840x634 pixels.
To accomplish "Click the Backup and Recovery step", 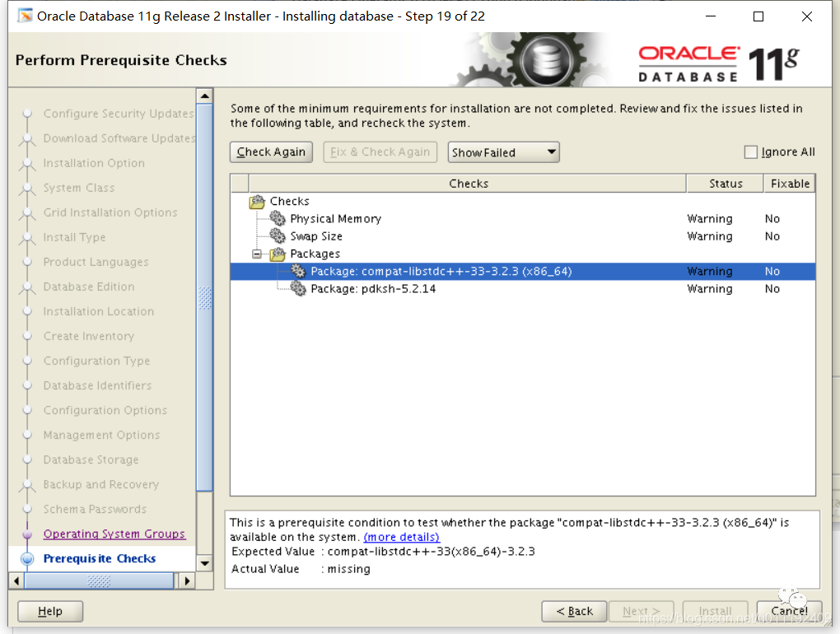I will coord(101,485).
